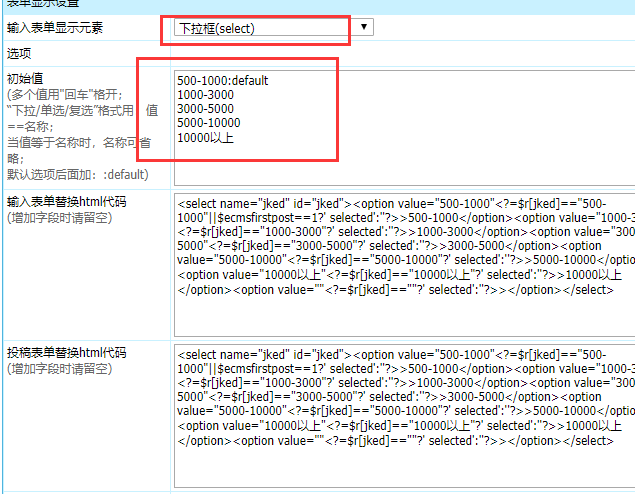Place cursor on the 10000以上 line
Viewport: 635px width, 494px height.
pyautogui.click(x=205, y=138)
